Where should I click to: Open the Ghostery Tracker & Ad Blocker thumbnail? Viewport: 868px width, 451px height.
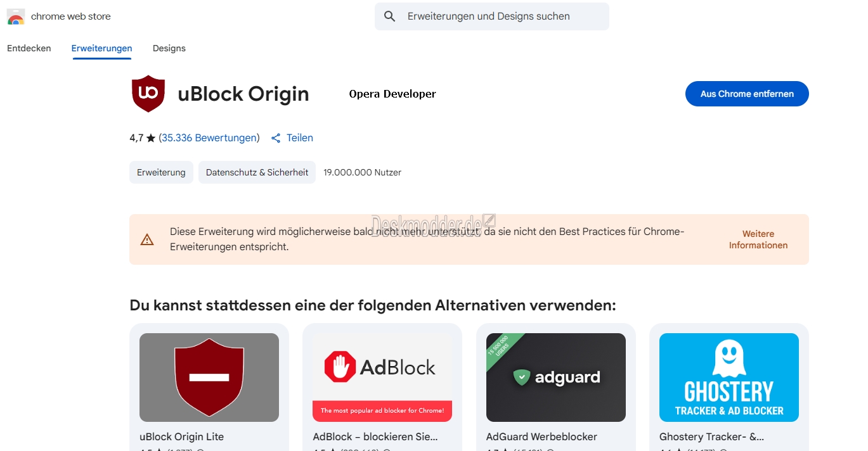(x=729, y=378)
